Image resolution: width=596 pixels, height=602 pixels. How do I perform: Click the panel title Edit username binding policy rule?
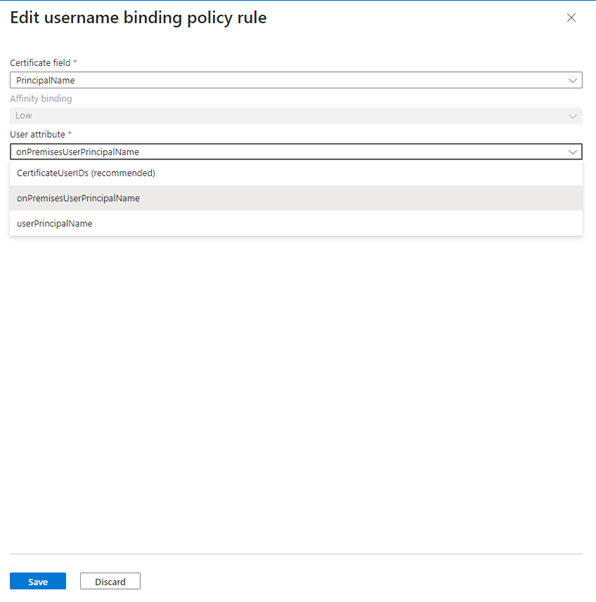138,18
